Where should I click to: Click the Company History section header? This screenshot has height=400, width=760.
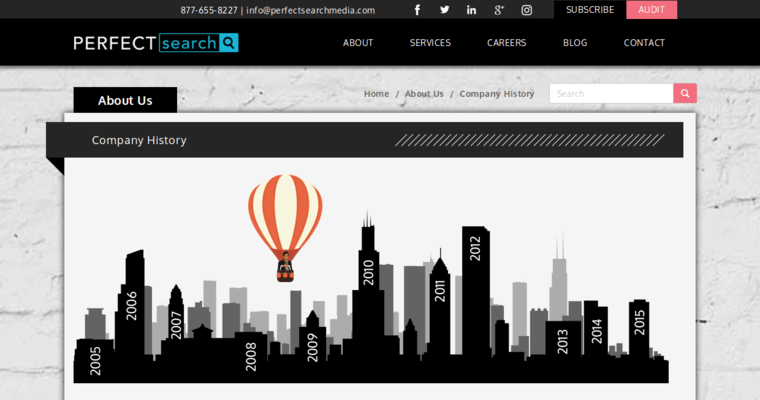tap(364, 140)
